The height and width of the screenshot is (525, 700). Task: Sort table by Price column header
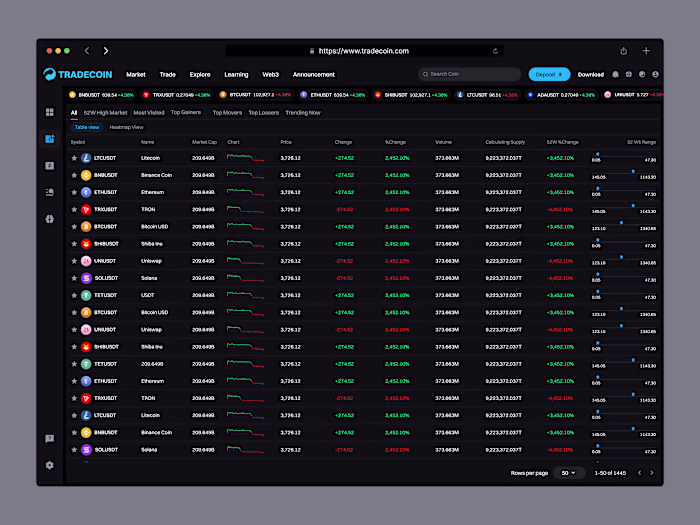tap(286, 142)
